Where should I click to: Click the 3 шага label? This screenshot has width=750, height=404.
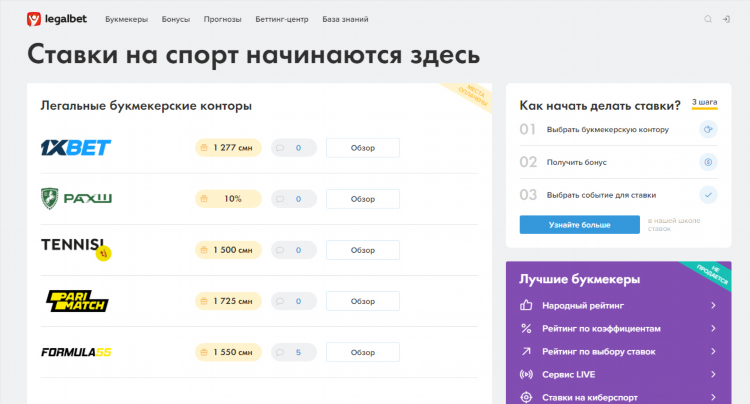pyautogui.click(x=705, y=102)
